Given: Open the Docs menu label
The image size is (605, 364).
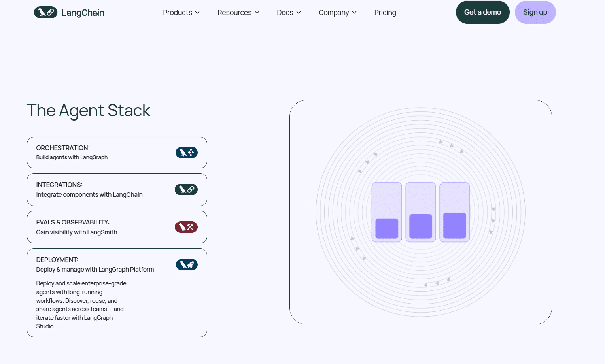Looking at the screenshot, I should coord(285,13).
